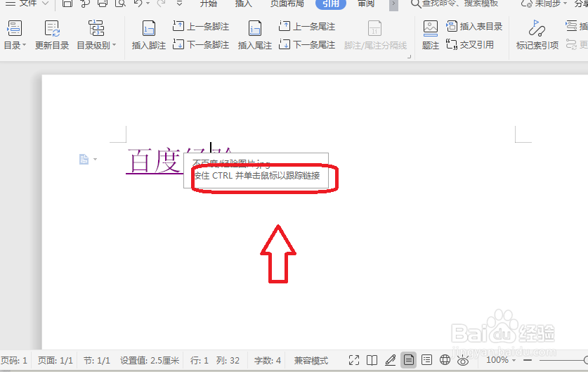The height and width of the screenshot is (372, 588).
Task: Click the print preview icon
Action: (120, 4)
